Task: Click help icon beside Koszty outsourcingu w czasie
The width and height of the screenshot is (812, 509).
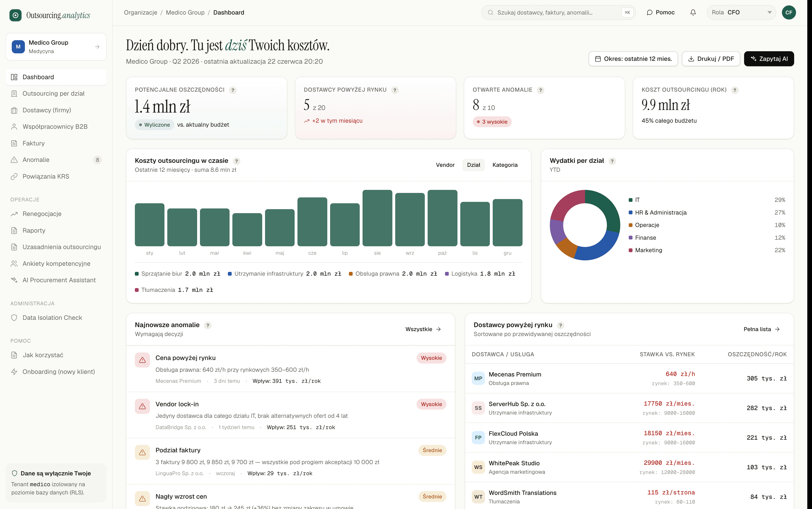Action: [x=236, y=161]
